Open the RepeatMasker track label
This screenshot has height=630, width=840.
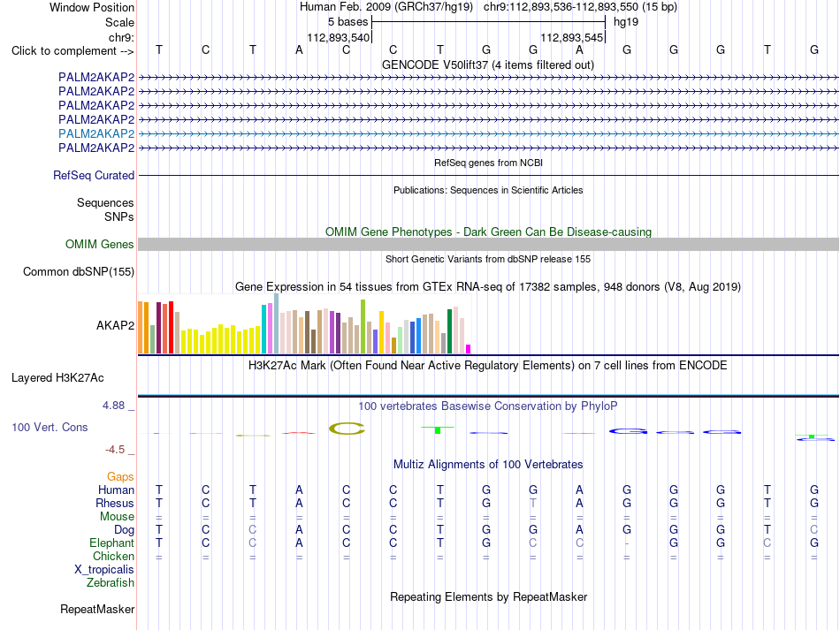click(x=97, y=609)
